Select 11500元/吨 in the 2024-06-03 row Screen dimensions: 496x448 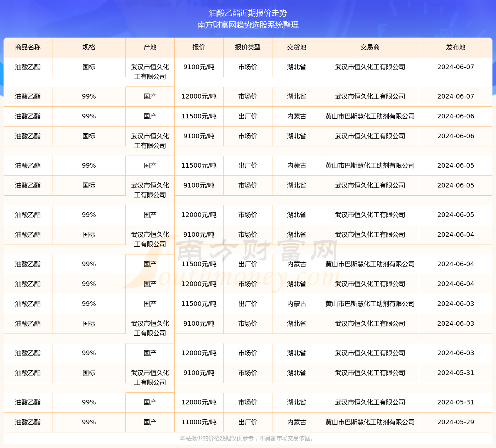[199, 304]
